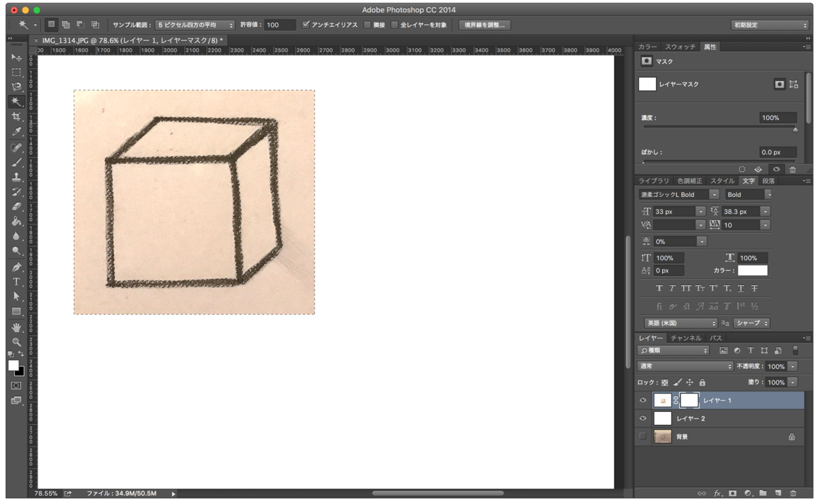Select the Hand tool
The width and height of the screenshot is (819, 504).
16,327
